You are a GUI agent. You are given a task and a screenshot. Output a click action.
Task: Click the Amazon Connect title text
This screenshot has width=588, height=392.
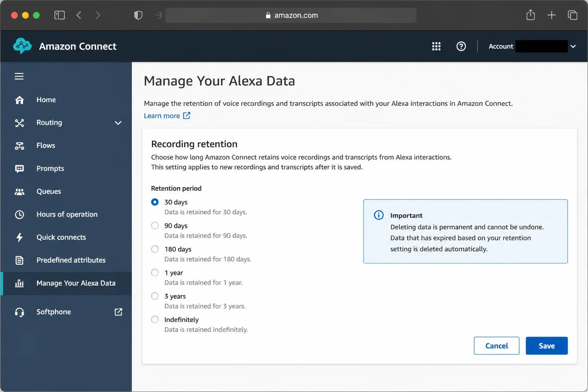tap(78, 46)
